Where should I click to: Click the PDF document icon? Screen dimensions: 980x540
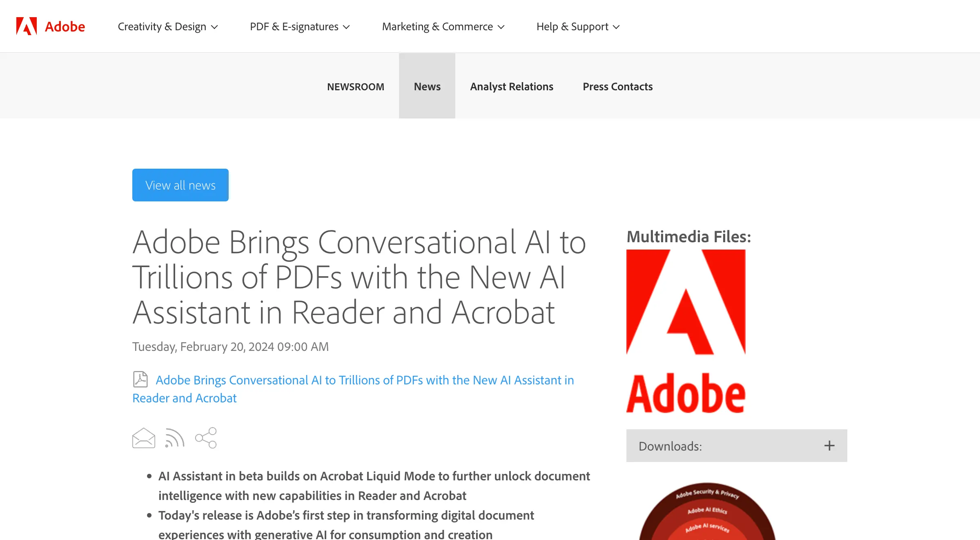pyautogui.click(x=140, y=379)
